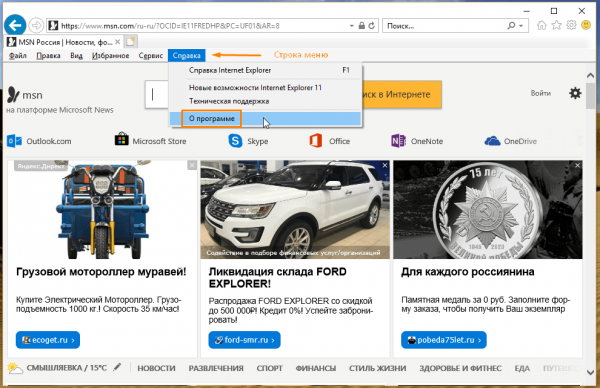This screenshot has height=388, width=600.
Task: Open the Файл menu
Action: coord(18,55)
